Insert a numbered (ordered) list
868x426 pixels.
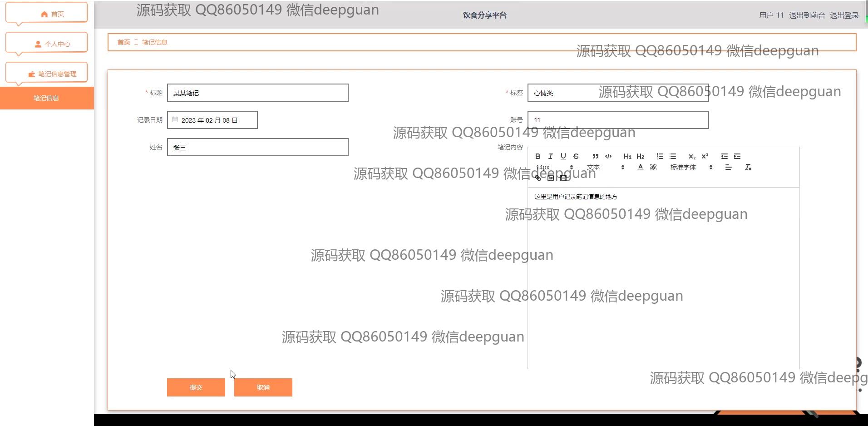pyautogui.click(x=660, y=156)
